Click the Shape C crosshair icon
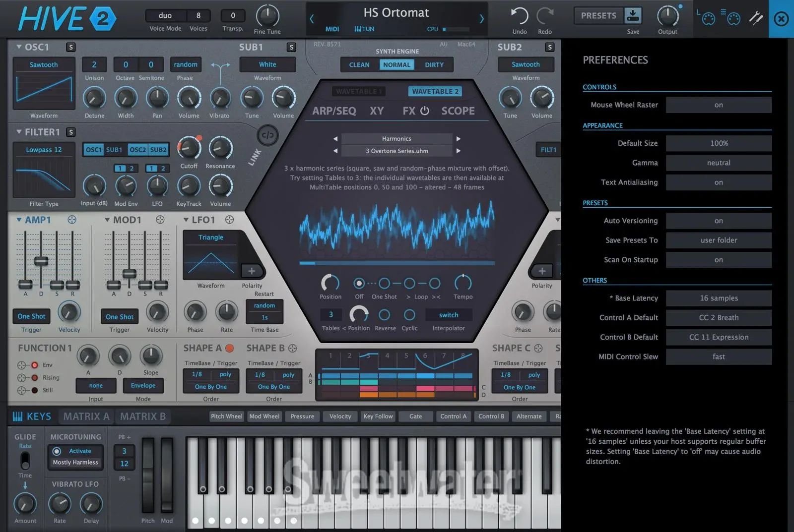The height and width of the screenshot is (532, 794). pos(538,348)
